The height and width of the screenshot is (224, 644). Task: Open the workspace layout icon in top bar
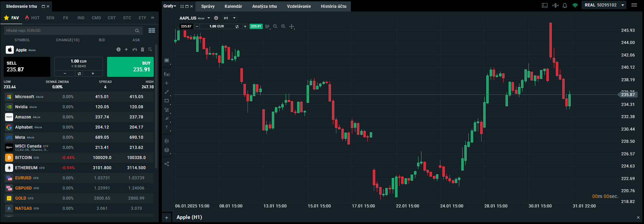click(544, 5)
